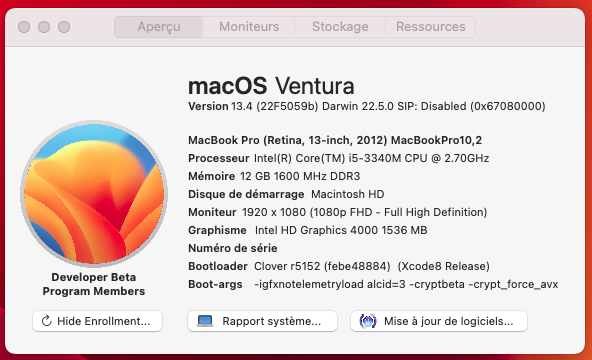Open the Moniteurs tab
The height and width of the screenshot is (360, 592).
[x=249, y=27]
